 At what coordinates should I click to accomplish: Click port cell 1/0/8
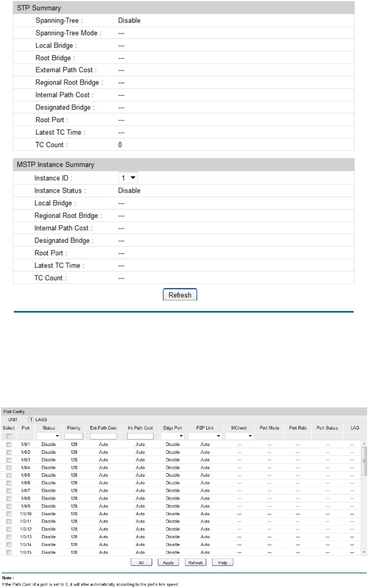click(x=26, y=498)
